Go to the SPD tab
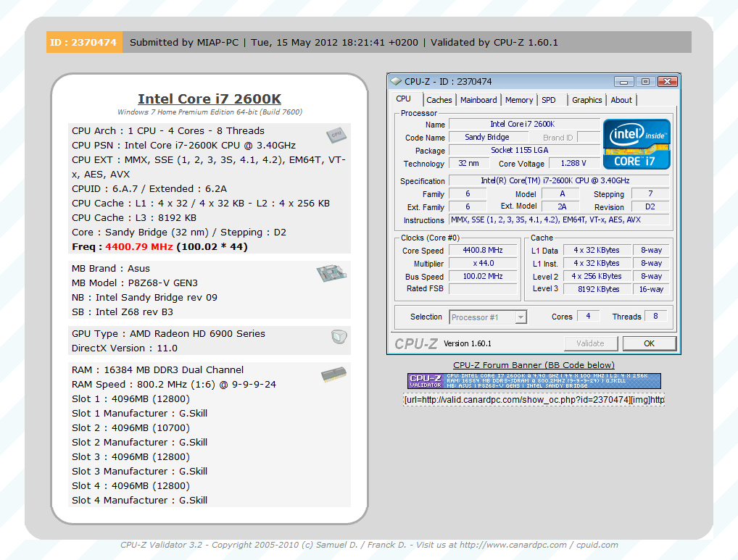Viewport: 738px width, 560px height. pyautogui.click(x=549, y=100)
